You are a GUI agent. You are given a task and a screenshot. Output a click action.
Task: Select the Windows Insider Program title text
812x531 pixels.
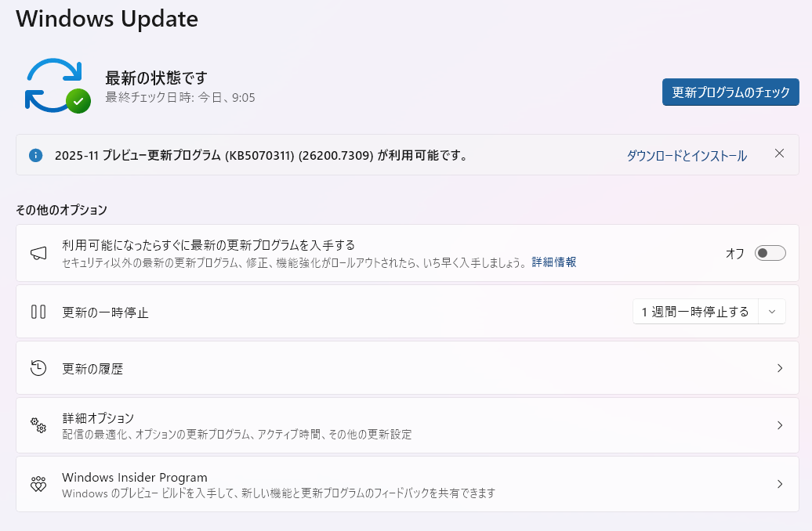click(134, 477)
